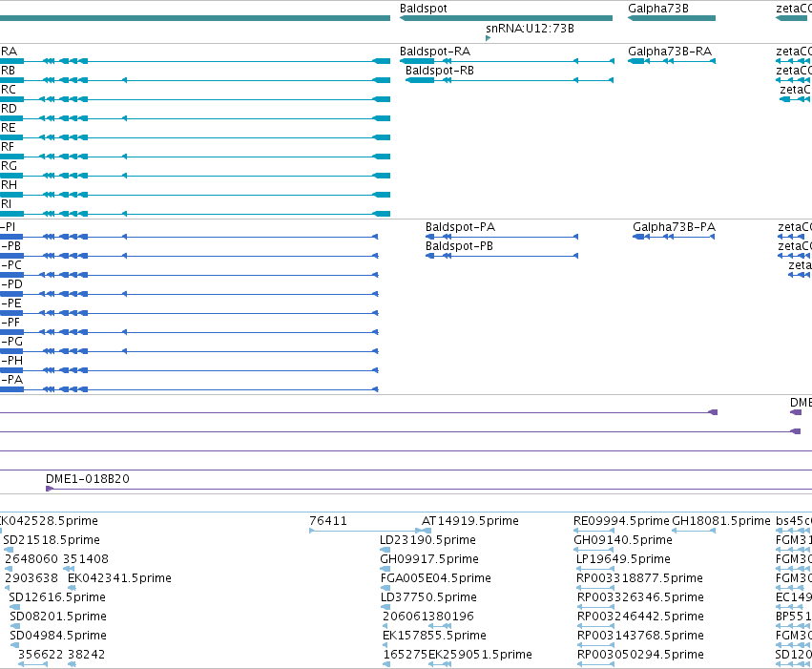Screen dimensions: 812x669
Task: Select the -PA protein row label
Action: pyautogui.click(x=11, y=380)
